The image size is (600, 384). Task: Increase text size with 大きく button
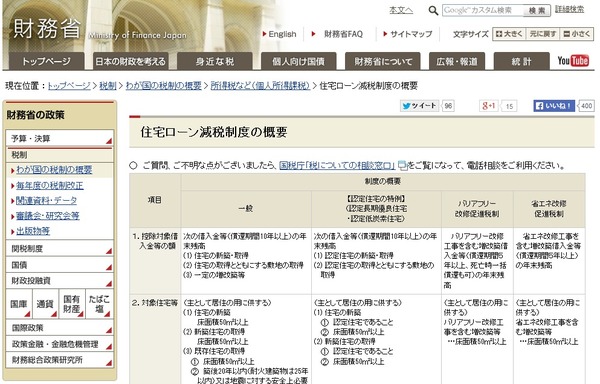click(x=509, y=34)
